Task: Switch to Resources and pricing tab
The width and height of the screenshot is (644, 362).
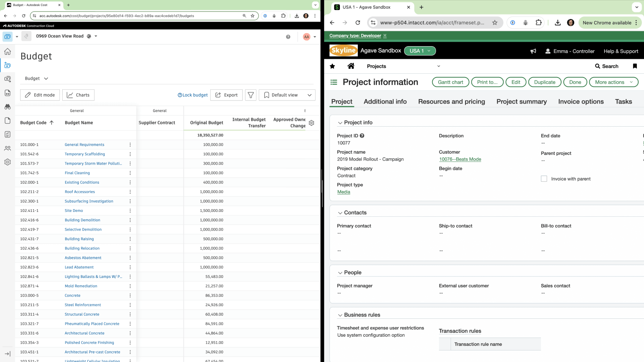Action: (451, 102)
